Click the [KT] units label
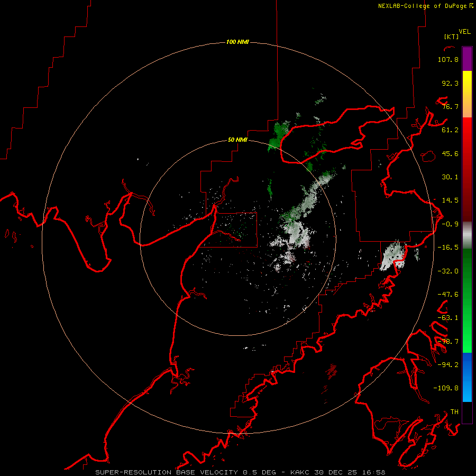The width and height of the screenshot is (476, 476). coord(451,36)
